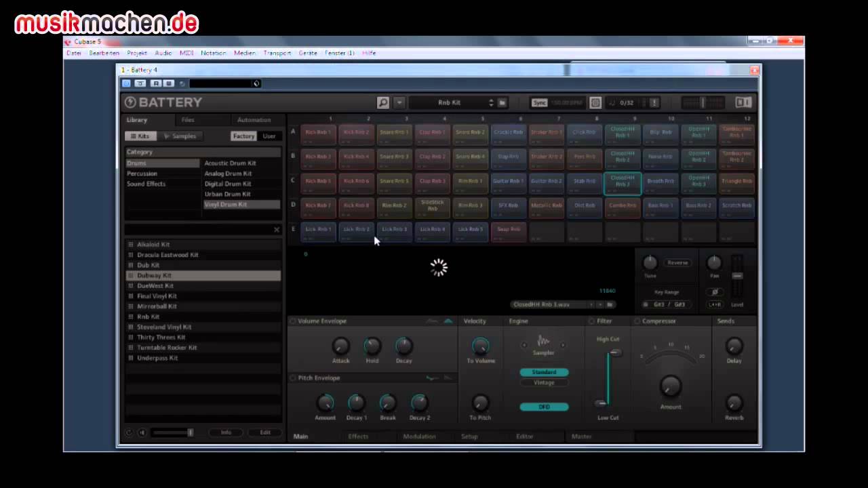Image resolution: width=868 pixels, height=488 pixels.
Task: Click the Compressor Amount knob
Action: (x=671, y=386)
